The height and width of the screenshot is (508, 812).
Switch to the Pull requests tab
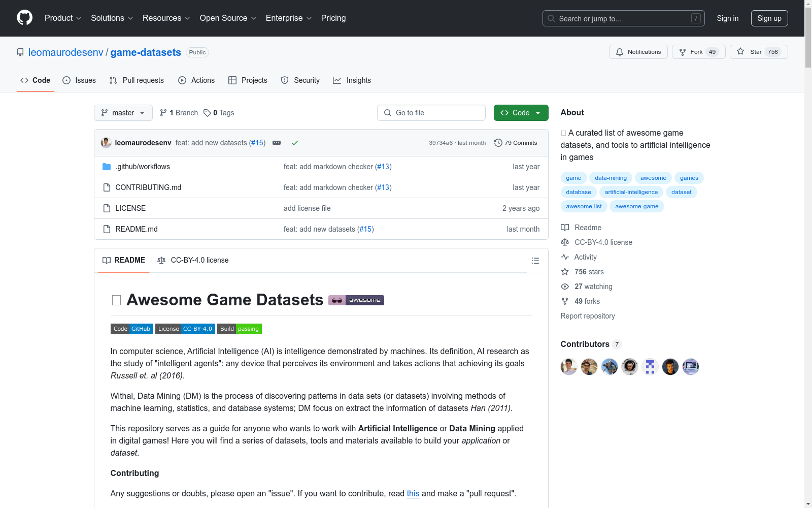point(137,80)
